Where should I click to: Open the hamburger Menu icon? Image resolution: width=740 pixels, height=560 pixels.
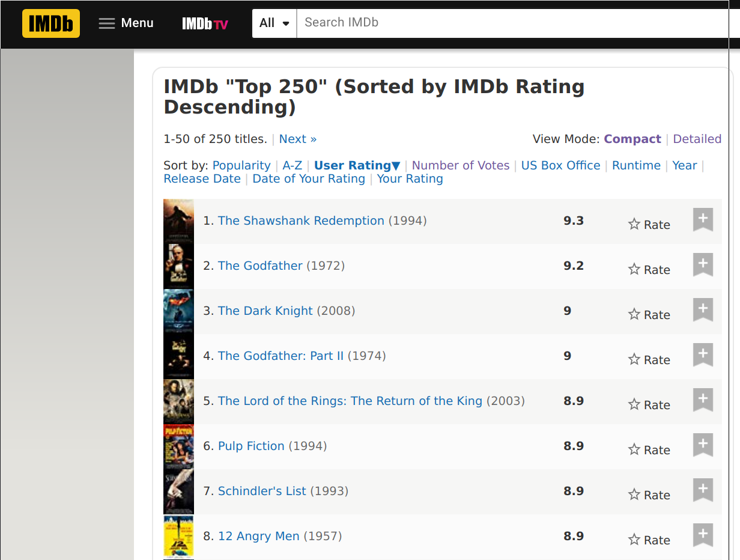[x=107, y=23]
